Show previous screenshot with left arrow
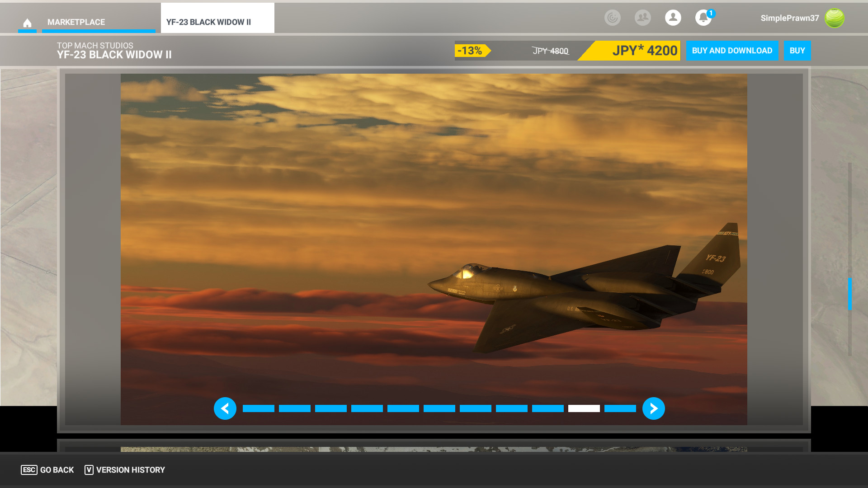Viewport: 868px width, 488px height. tap(225, 408)
